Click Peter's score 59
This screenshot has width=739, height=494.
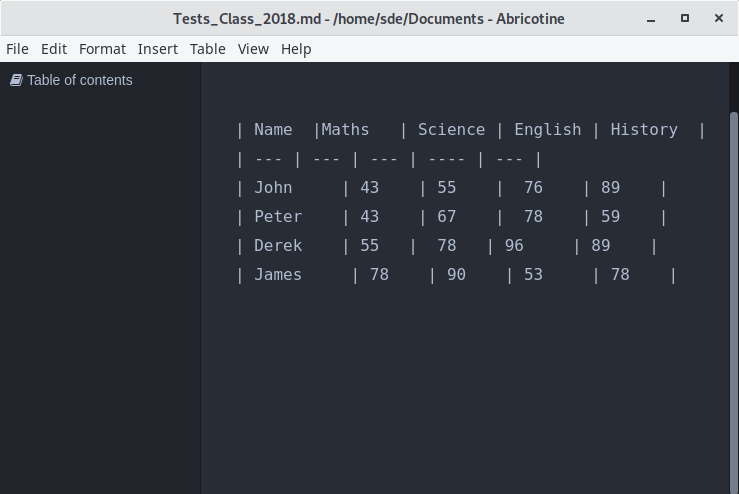point(610,217)
